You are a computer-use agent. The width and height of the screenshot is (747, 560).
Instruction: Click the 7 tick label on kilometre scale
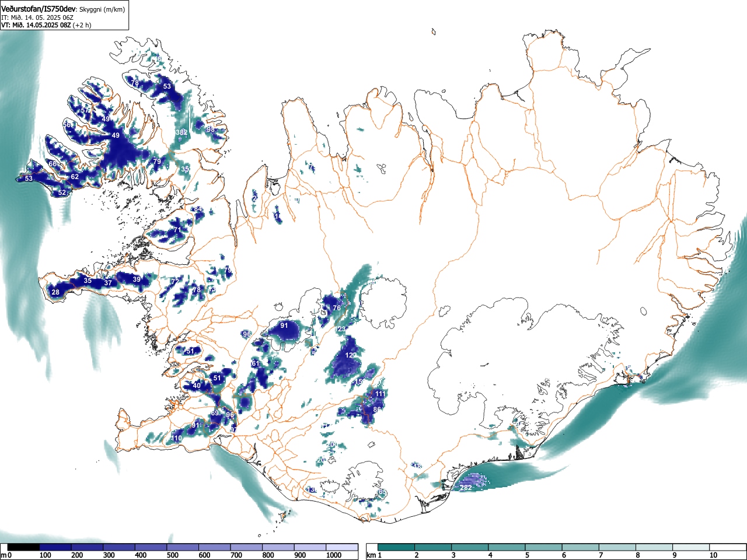601,555
